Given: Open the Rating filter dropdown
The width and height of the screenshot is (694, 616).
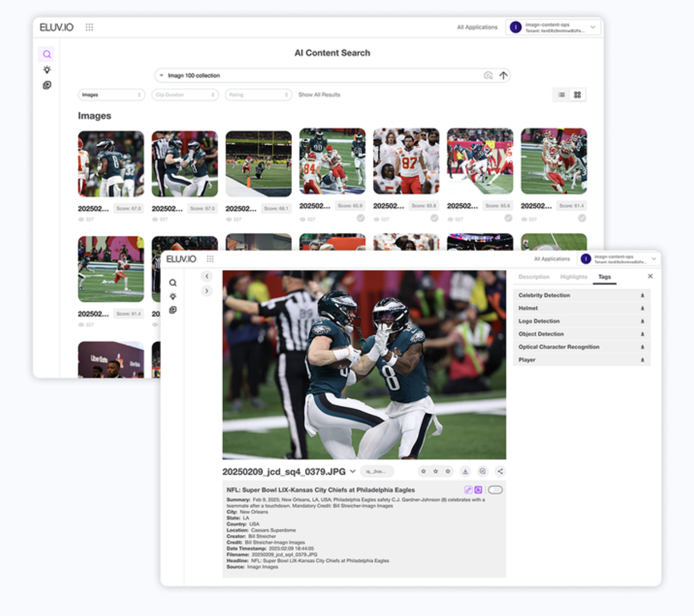Looking at the screenshot, I should (x=259, y=95).
